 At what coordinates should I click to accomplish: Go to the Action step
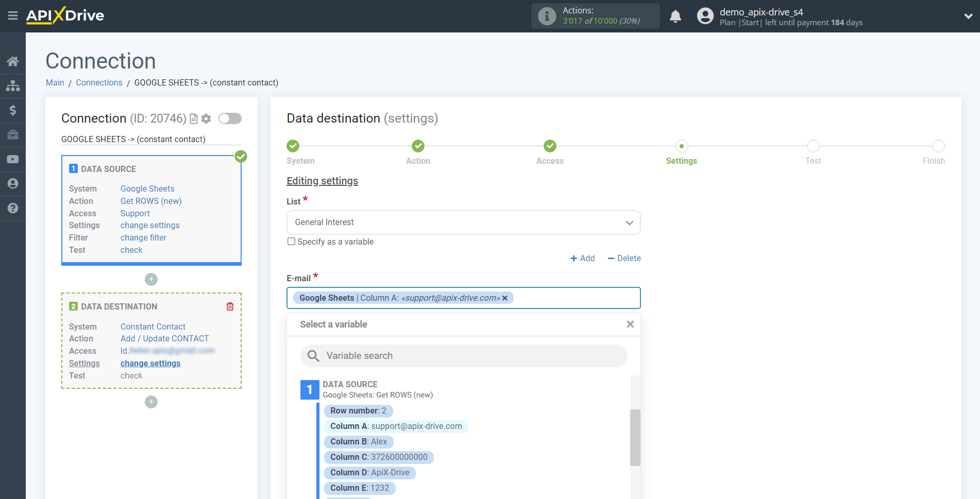click(418, 146)
